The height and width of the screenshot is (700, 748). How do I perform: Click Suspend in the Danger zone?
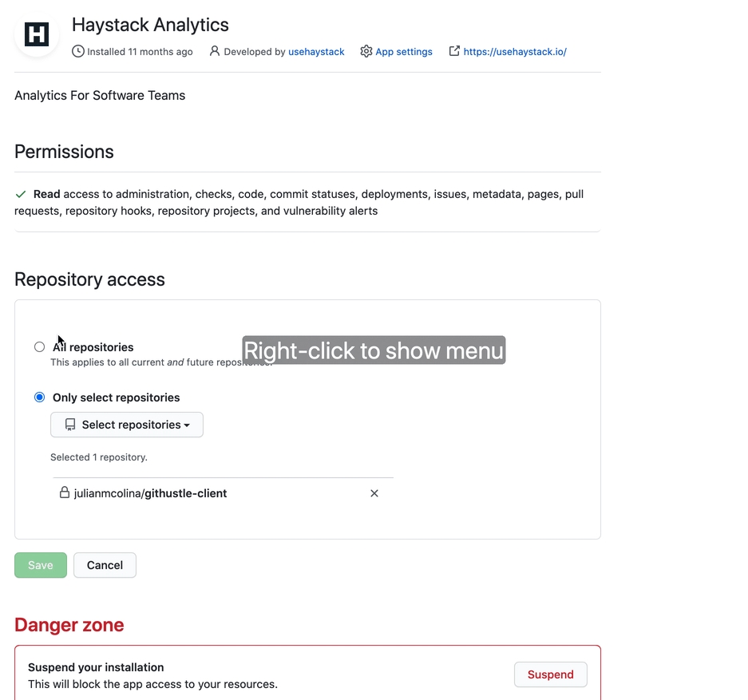pos(550,674)
